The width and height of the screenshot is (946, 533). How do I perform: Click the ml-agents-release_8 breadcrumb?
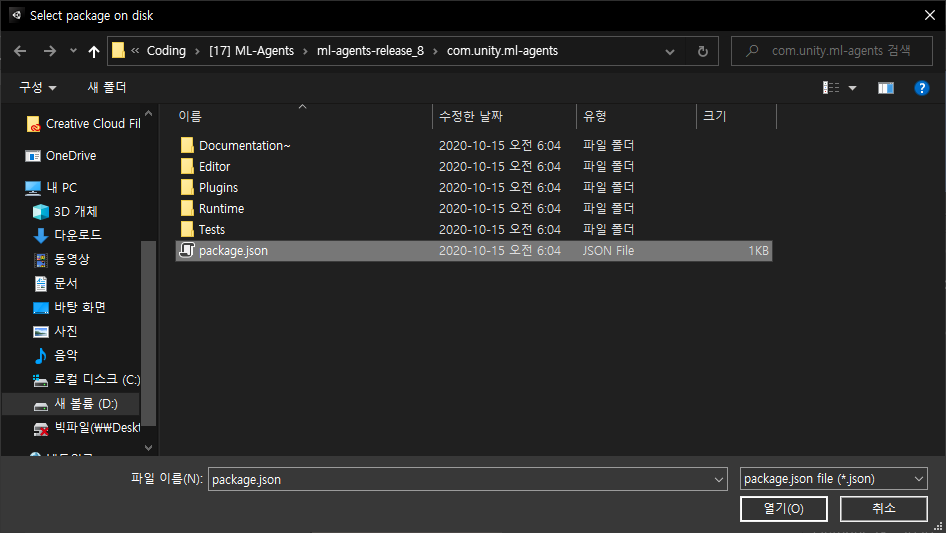click(370, 51)
